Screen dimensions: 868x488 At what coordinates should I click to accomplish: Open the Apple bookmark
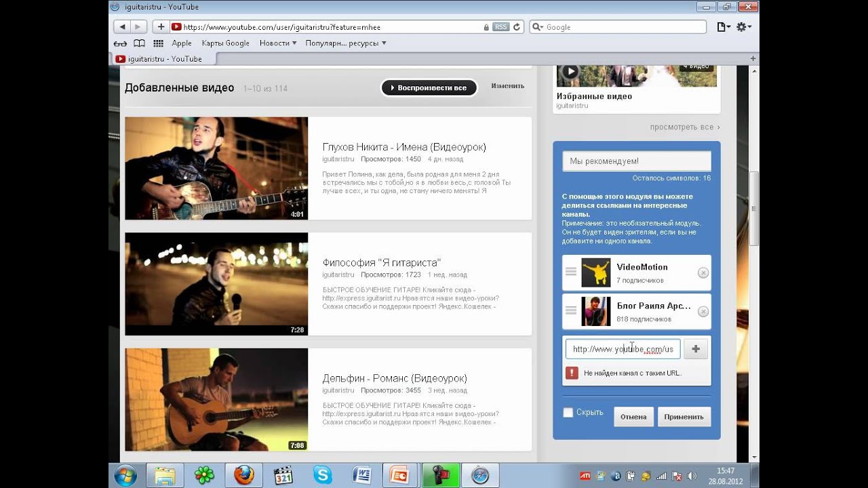(182, 43)
